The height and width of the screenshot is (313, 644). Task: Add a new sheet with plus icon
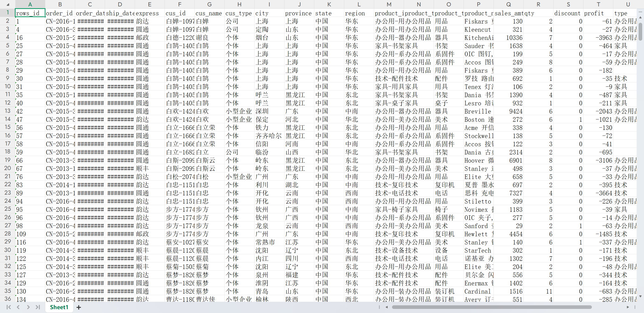79,307
